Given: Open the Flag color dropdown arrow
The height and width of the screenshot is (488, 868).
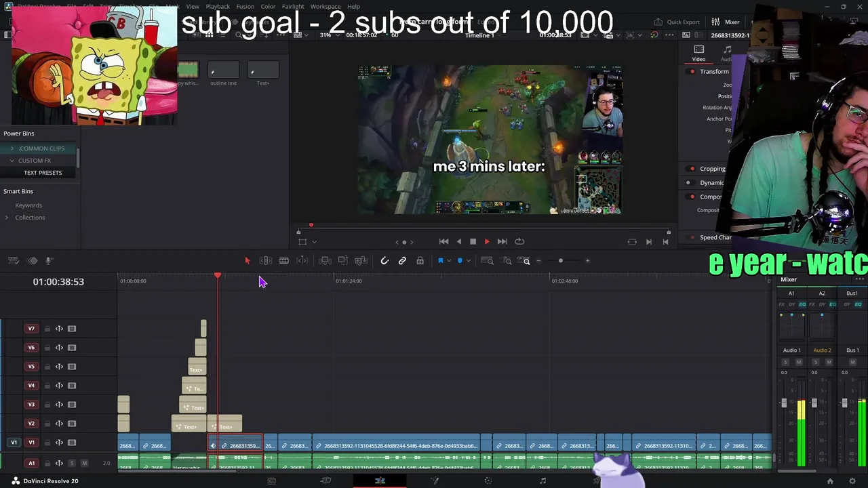Looking at the screenshot, I should tap(448, 261).
